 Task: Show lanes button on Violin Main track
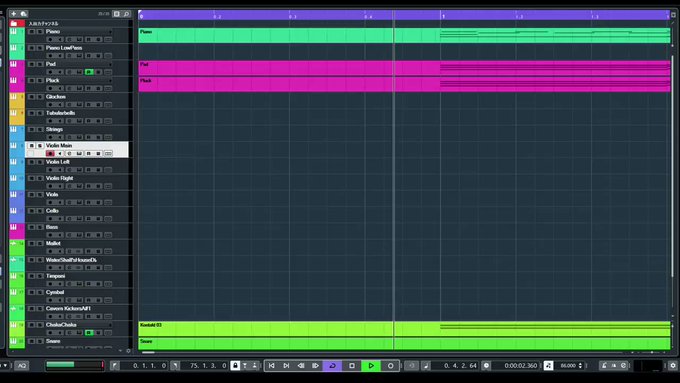(108, 154)
